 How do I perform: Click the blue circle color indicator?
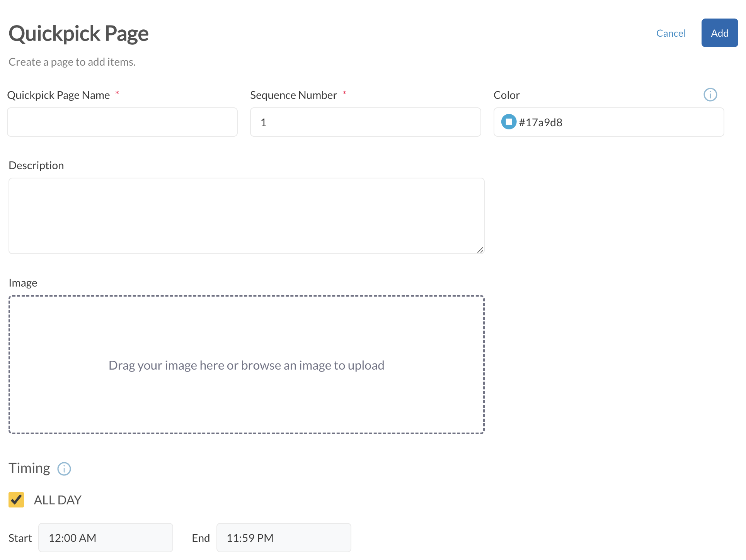pyautogui.click(x=509, y=122)
